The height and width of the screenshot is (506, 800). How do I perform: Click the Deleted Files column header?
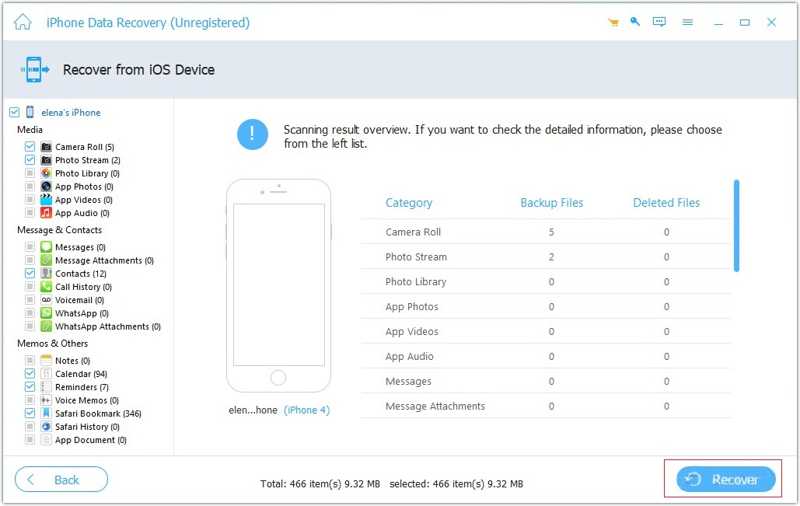(x=666, y=203)
